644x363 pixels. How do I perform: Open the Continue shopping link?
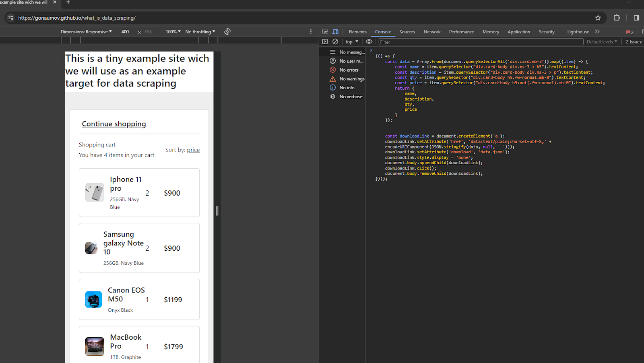pyautogui.click(x=114, y=124)
